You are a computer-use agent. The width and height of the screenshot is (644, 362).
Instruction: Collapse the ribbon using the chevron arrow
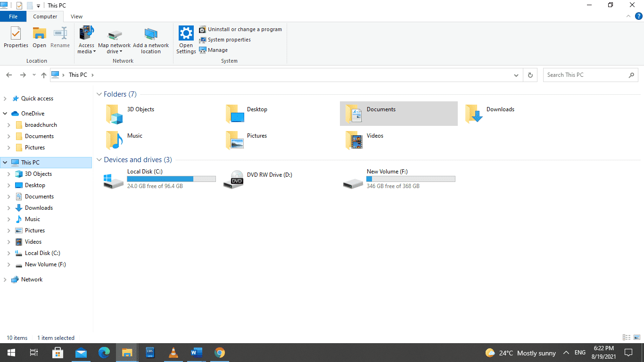tap(628, 16)
